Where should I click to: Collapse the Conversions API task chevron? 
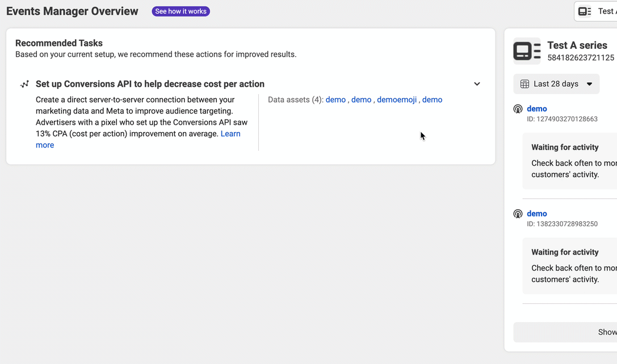tap(477, 84)
